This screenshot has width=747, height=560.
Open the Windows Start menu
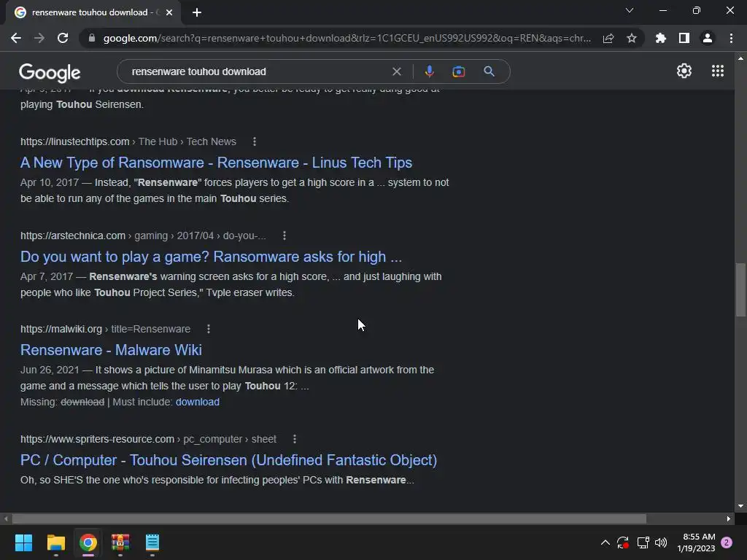[x=23, y=542]
